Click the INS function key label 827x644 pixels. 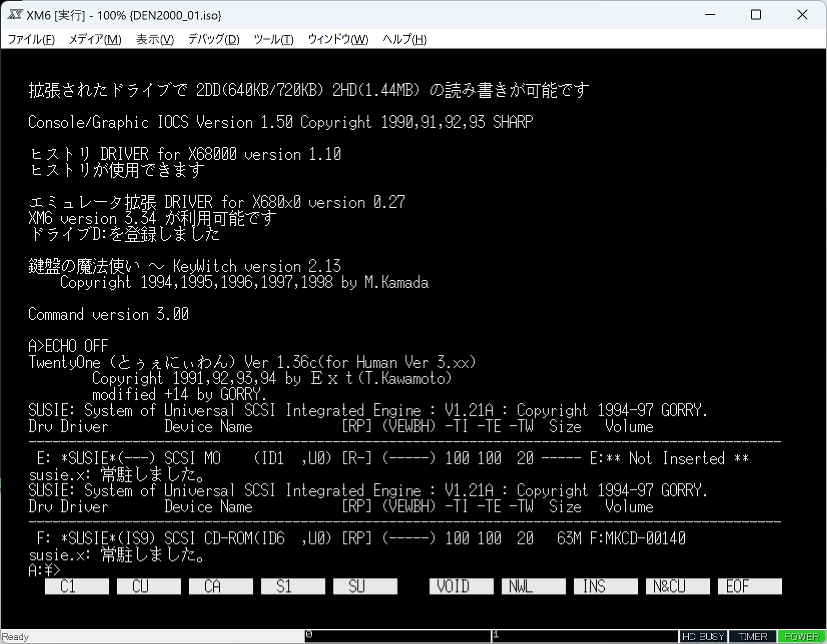coord(606,586)
